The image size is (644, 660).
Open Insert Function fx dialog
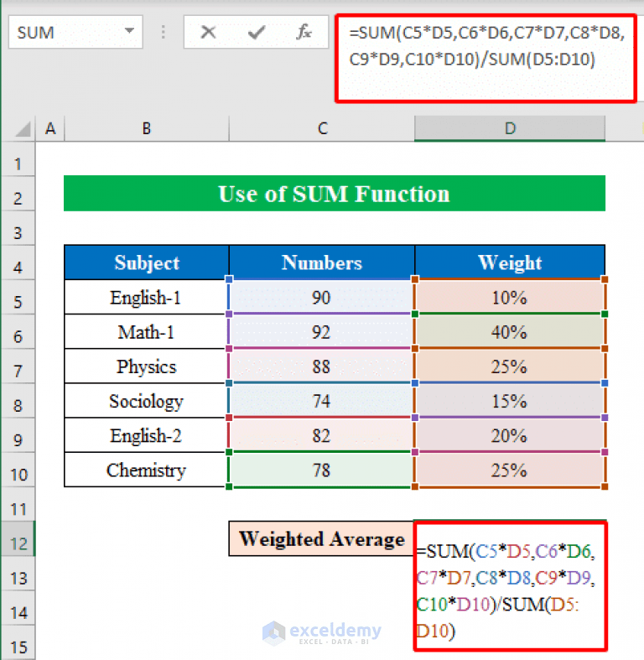pos(304,32)
